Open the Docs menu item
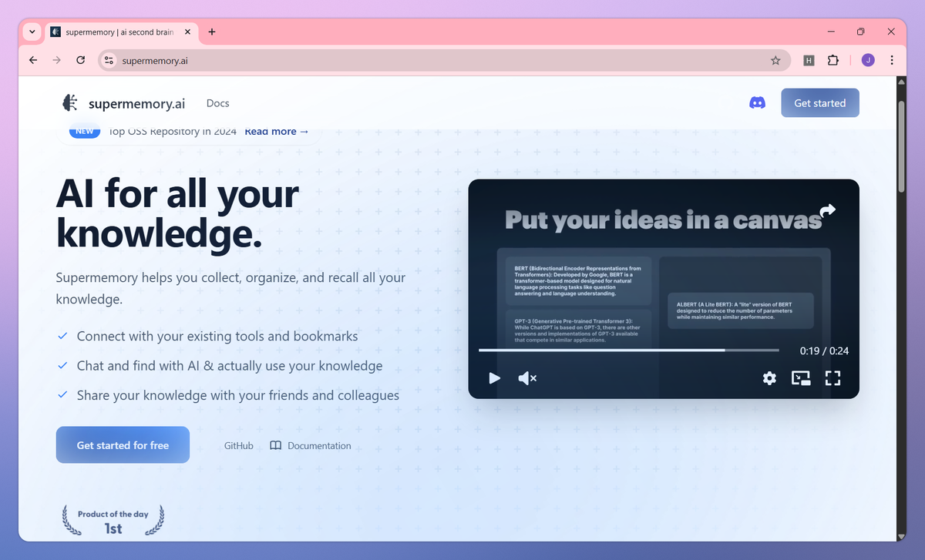925x560 pixels. [218, 103]
